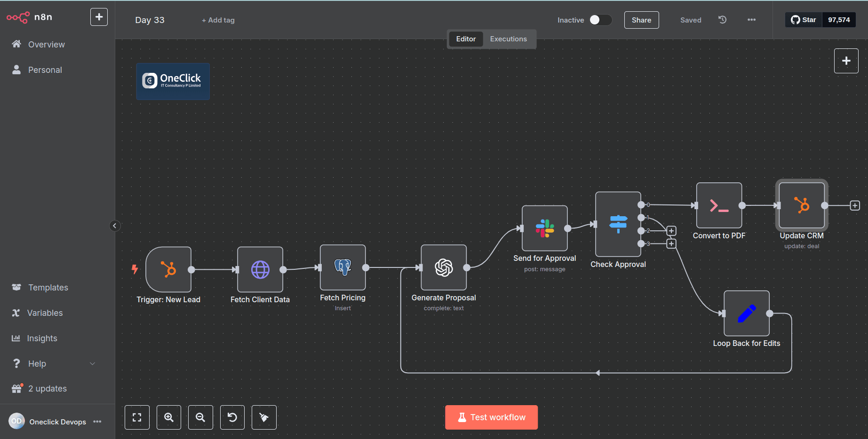
Task: Expand the Help menu chevron
Action: (x=93, y=364)
